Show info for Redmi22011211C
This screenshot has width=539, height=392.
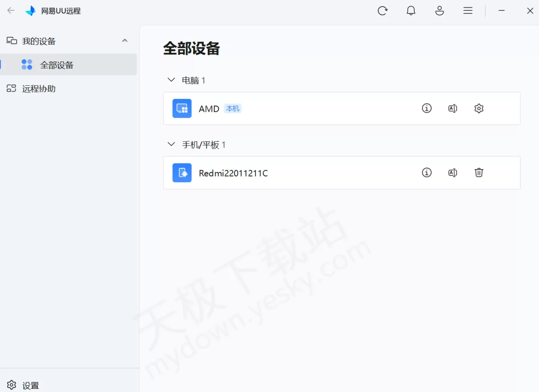(x=427, y=172)
